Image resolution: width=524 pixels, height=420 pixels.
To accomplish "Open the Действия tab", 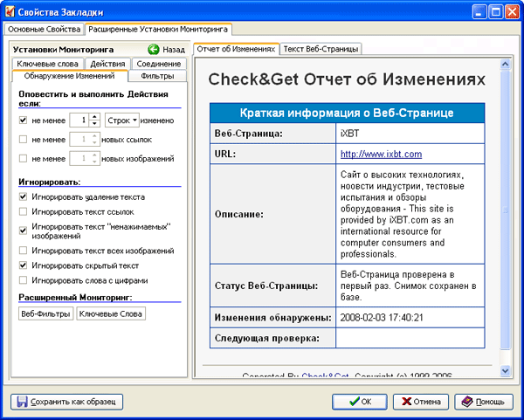I will (107, 64).
